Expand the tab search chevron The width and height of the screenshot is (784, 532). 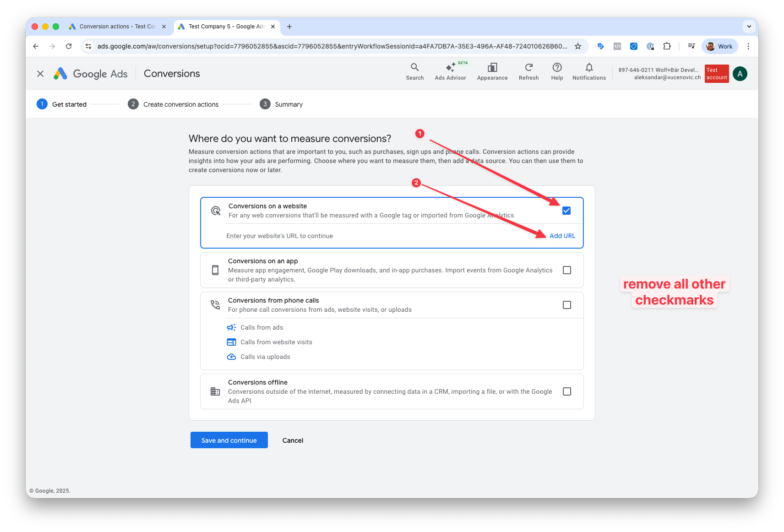[749, 26]
